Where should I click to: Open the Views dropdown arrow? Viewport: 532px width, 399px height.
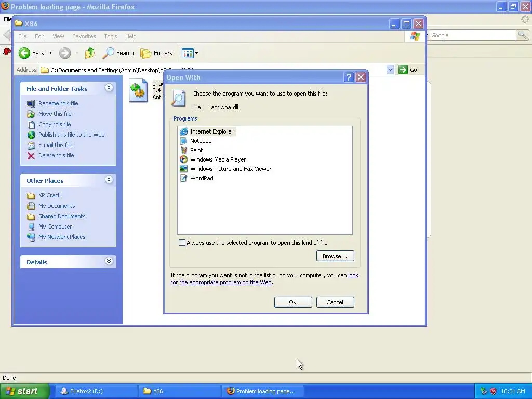[x=197, y=54]
